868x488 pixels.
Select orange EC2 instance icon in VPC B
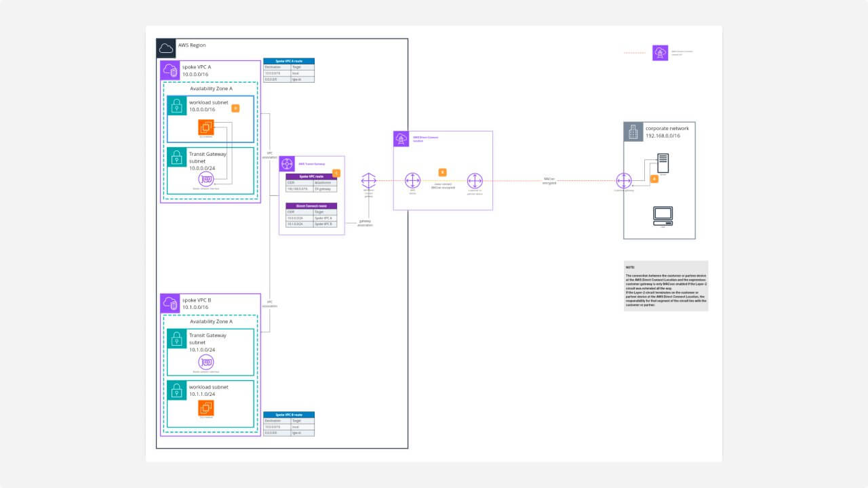[206, 408]
